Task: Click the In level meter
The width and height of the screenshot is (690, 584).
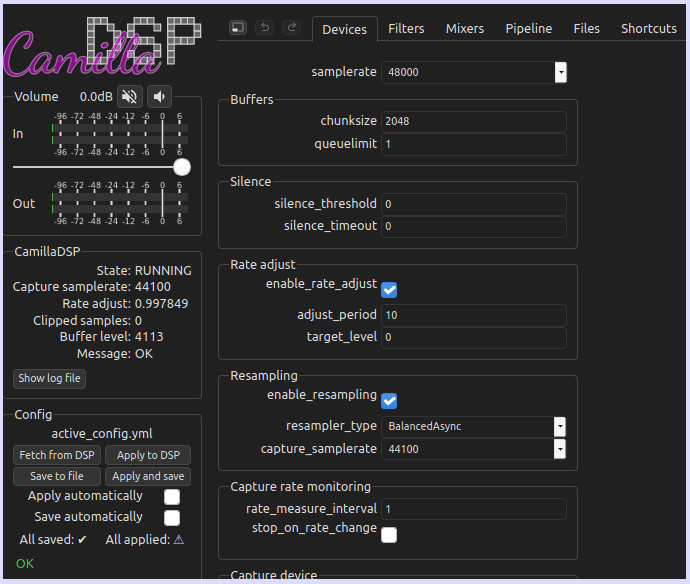Action: (x=120, y=134)
